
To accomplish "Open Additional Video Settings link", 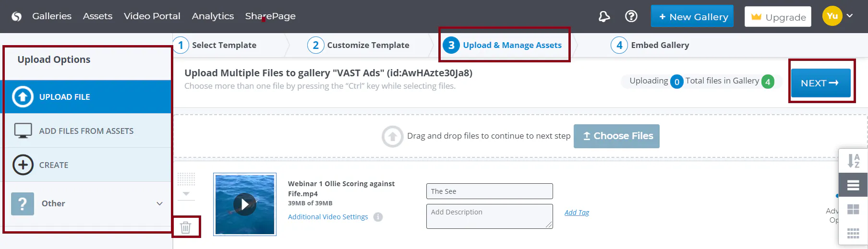I will (328, 217).
